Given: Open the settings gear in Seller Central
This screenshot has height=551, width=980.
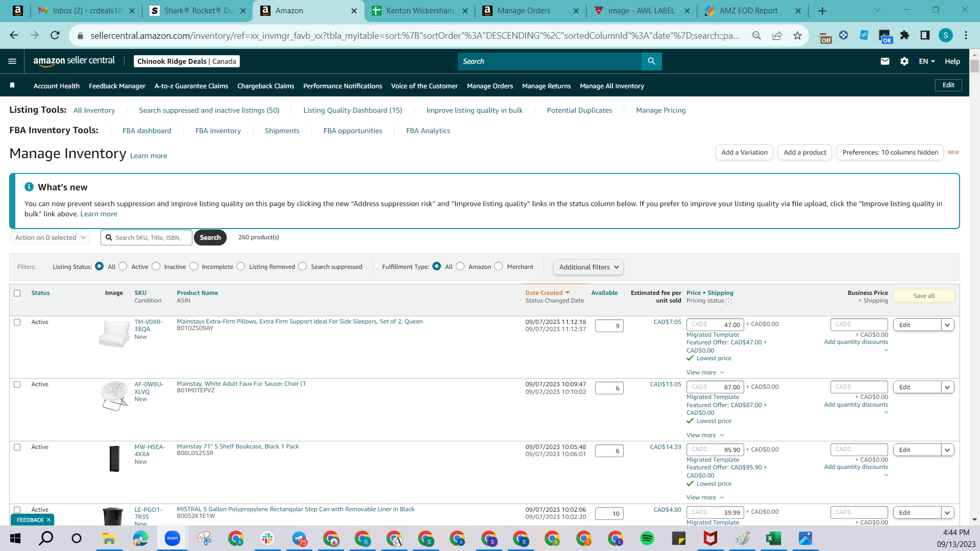Looking at the screenshot, I should point(904,61).
